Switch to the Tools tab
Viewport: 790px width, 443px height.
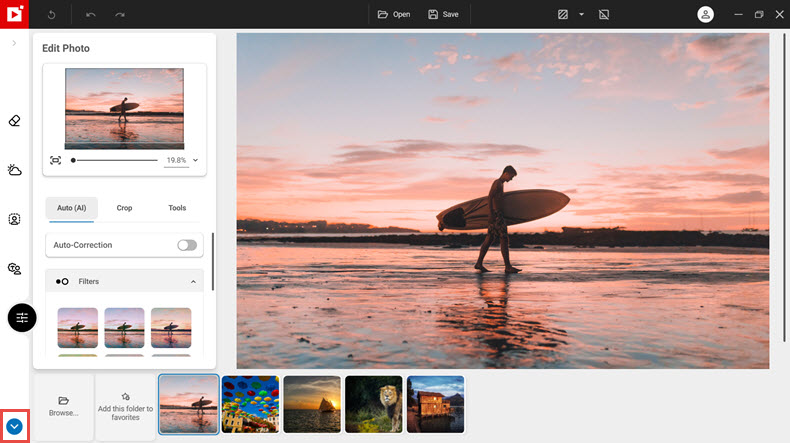177,208
